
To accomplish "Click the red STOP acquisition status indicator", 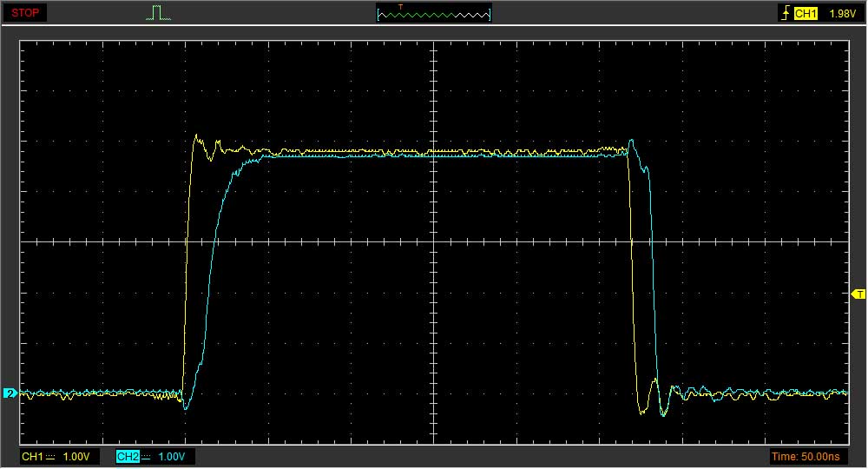I will [x=24, y=13].
